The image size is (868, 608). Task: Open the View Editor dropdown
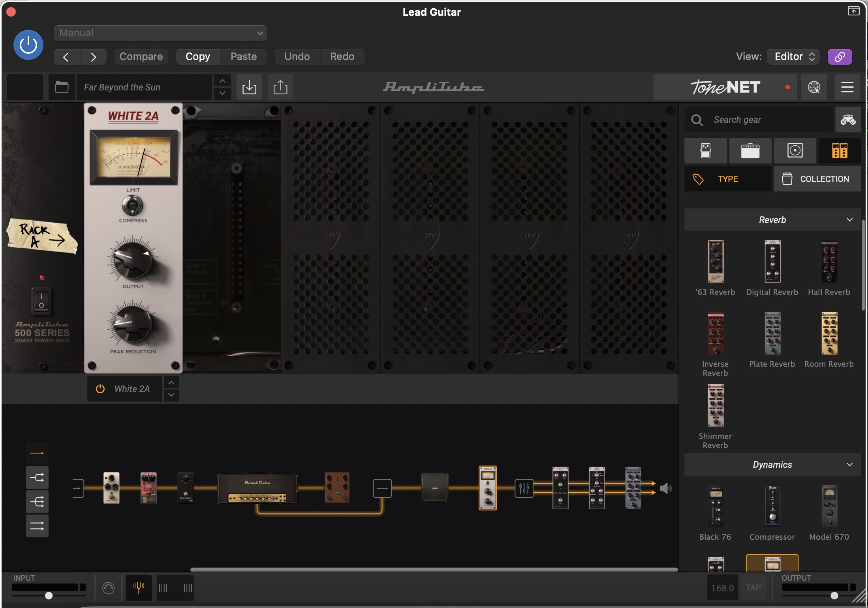click(x=793, y=57)
